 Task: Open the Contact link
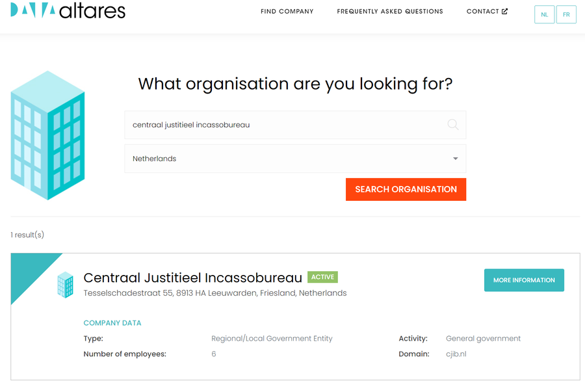pyautogui.click(x=487, y=11)
